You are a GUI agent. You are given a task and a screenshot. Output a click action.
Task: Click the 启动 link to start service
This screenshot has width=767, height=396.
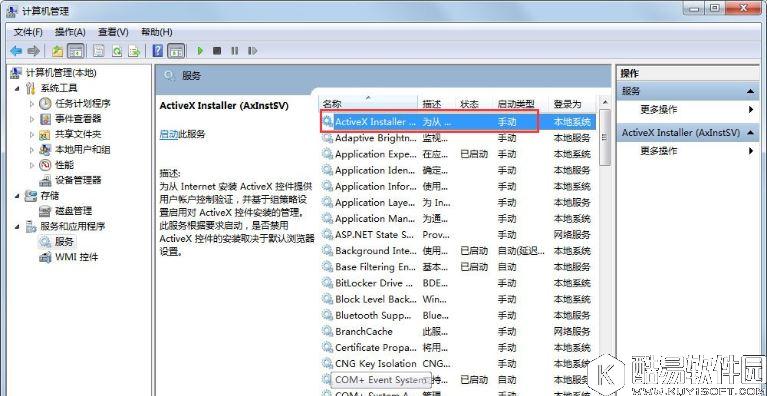pos(169,134)
